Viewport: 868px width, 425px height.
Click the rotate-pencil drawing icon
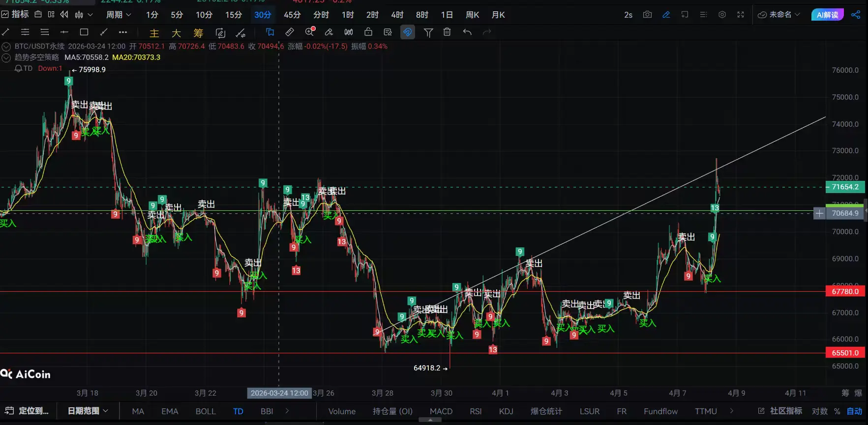[220, 33]
